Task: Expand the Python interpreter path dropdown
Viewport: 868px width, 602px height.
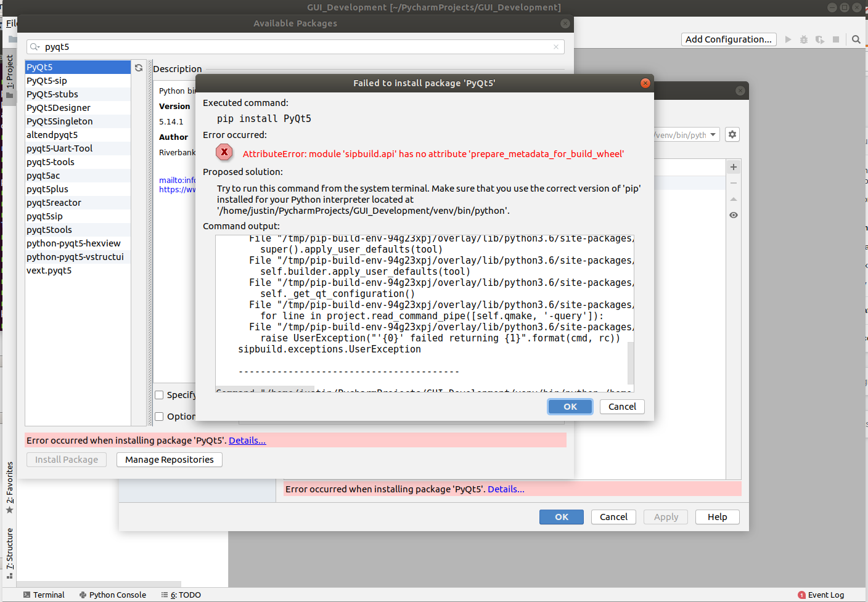Action: point(713,134)
